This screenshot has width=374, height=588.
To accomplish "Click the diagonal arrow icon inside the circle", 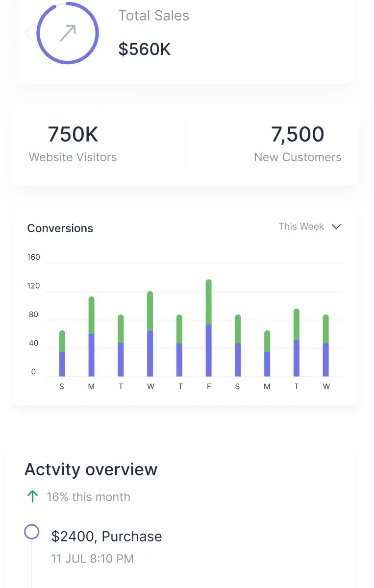I will [68, 33].
